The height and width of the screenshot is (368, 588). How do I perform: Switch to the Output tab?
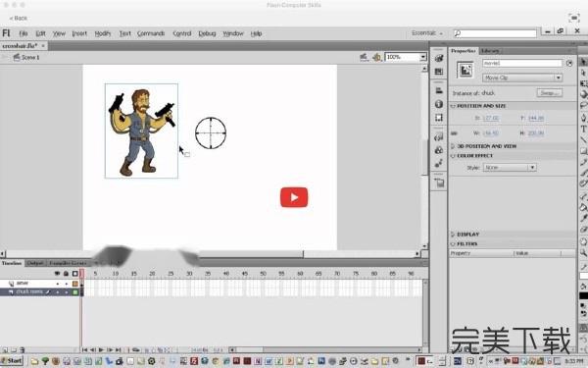click(x=35, y=263)
